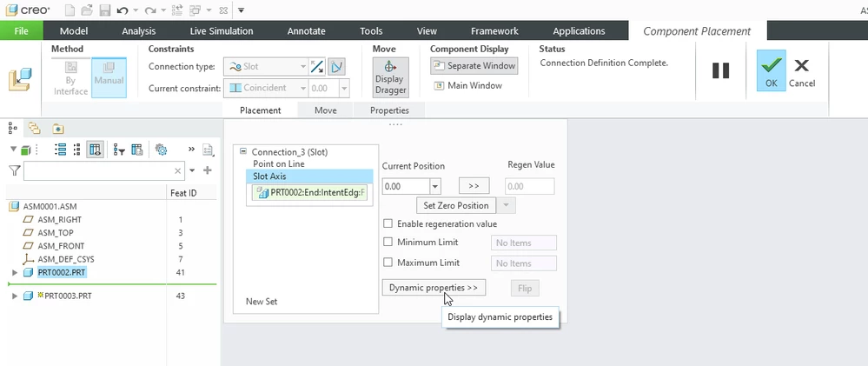
Task: Expand the PRT0003.PRT tree node
Action: (x=15, y=296)
